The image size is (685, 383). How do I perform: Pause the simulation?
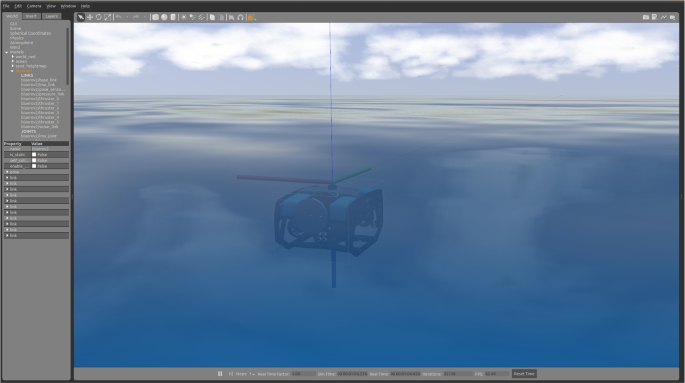pyautogui.click(x=220, y=374)
